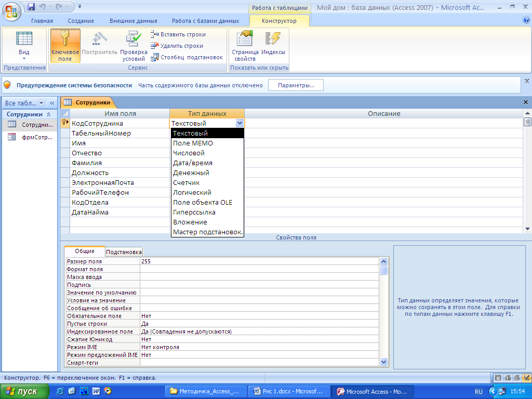Click Удалить строки in ribbon
The width and height of the screenshot is (532, 399).
click(177, 46)
